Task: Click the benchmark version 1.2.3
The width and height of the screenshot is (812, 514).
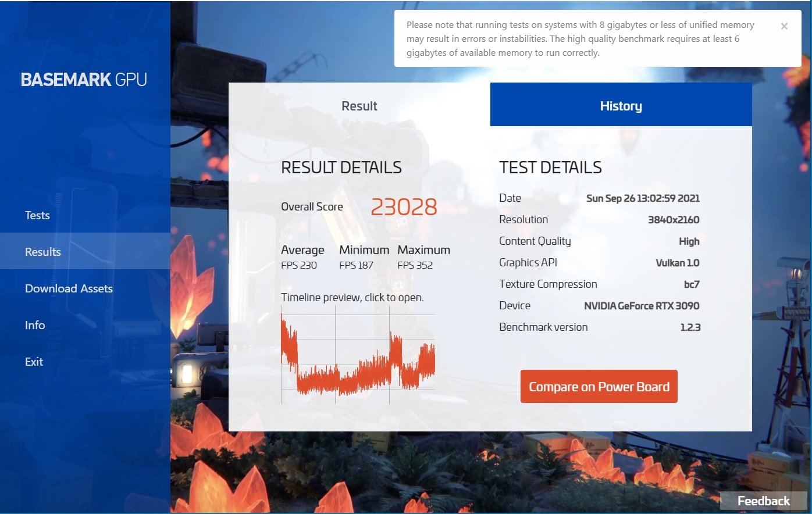Action: [x=690, y=327]
